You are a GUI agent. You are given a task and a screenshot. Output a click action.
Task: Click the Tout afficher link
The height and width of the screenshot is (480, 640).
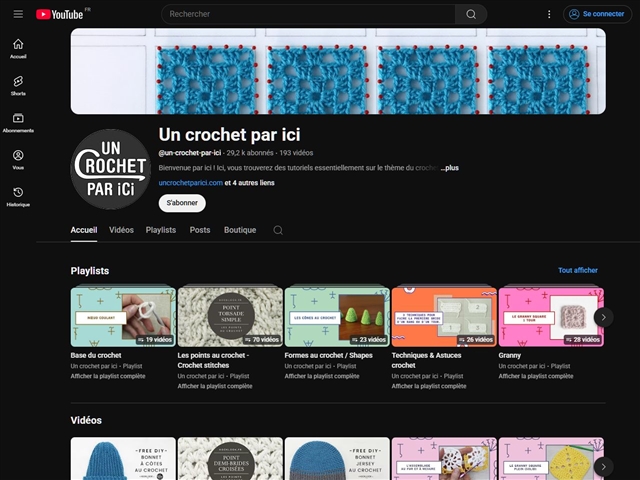[578, 270]
